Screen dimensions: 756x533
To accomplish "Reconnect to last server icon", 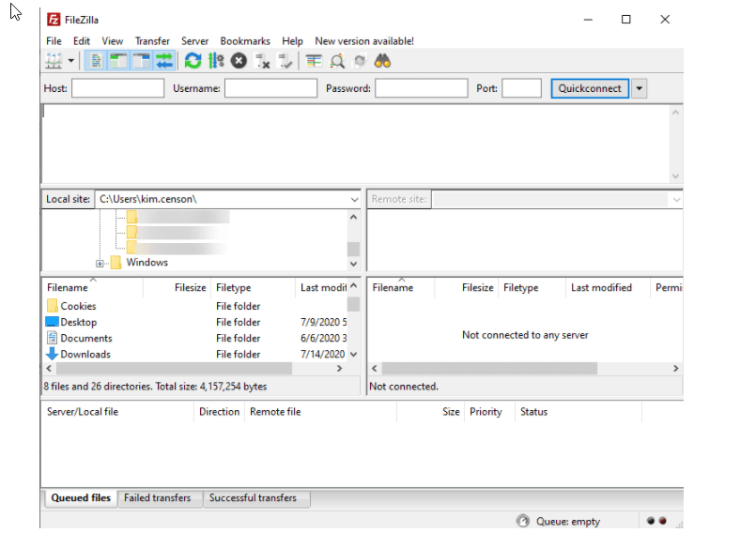I will pos(285,61).
